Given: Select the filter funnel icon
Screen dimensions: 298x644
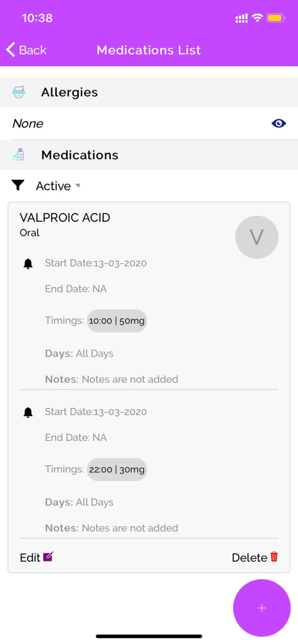Looking at the screenshot, I should (x=18, y=185).
